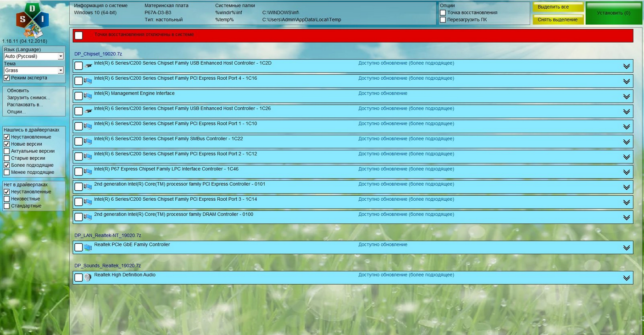This screenshot has height=335, width=644.
Task: Click device icon for PCI Express Root Port 2
Action: 88,157
